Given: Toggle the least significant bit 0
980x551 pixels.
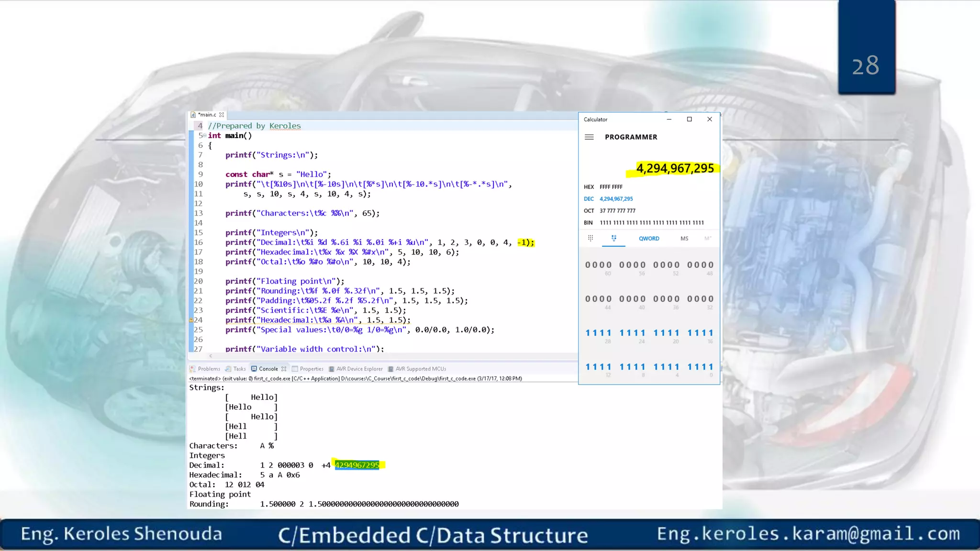Looking at the screenshot, I should (x=711, y=367).
